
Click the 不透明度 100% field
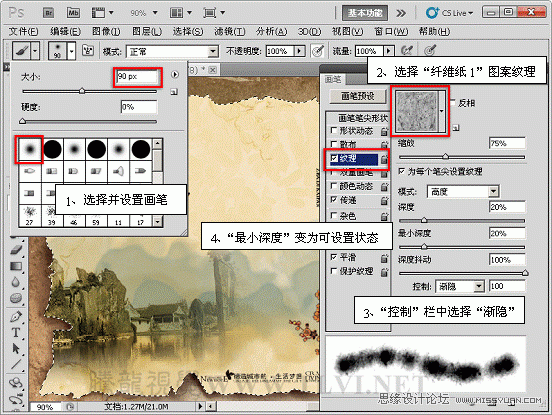[x=280, y=51]
